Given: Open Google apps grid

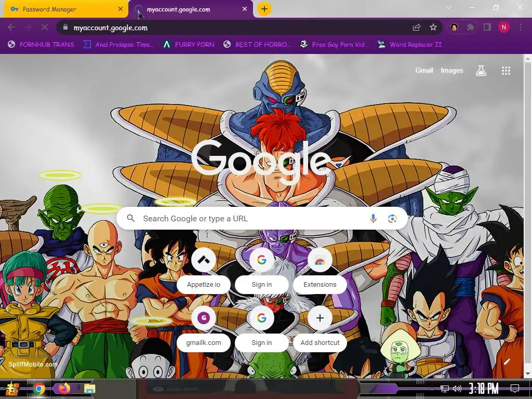Looking at the screenshot, I should [x=506, y=71].
